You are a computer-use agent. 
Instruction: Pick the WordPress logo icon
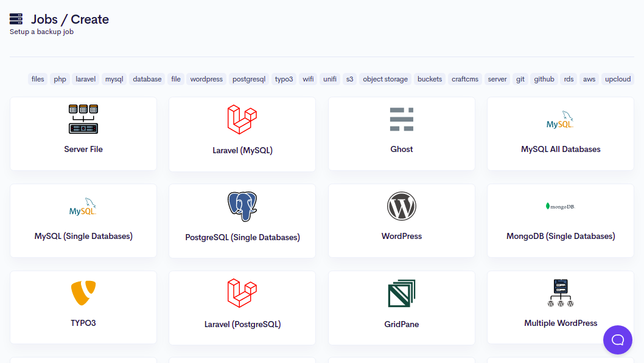pos(402,206)
